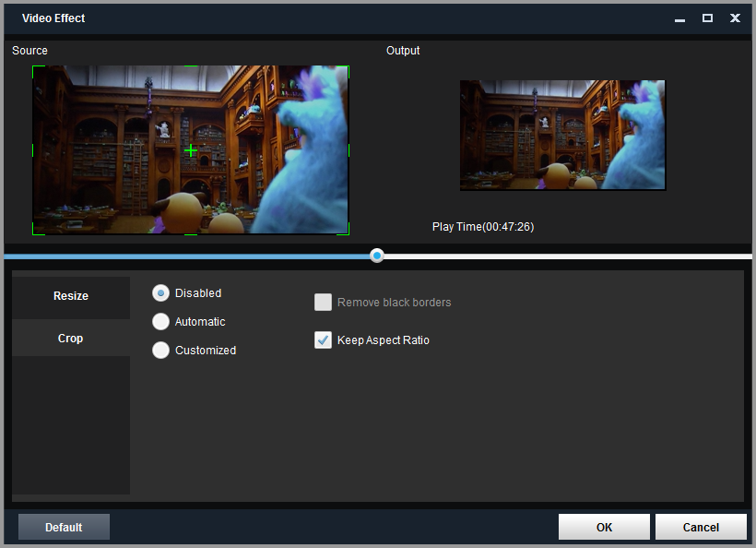Viewport: 756px width, 548px height.
Task: Click the play time slider handle
Action: click(377, 256)
